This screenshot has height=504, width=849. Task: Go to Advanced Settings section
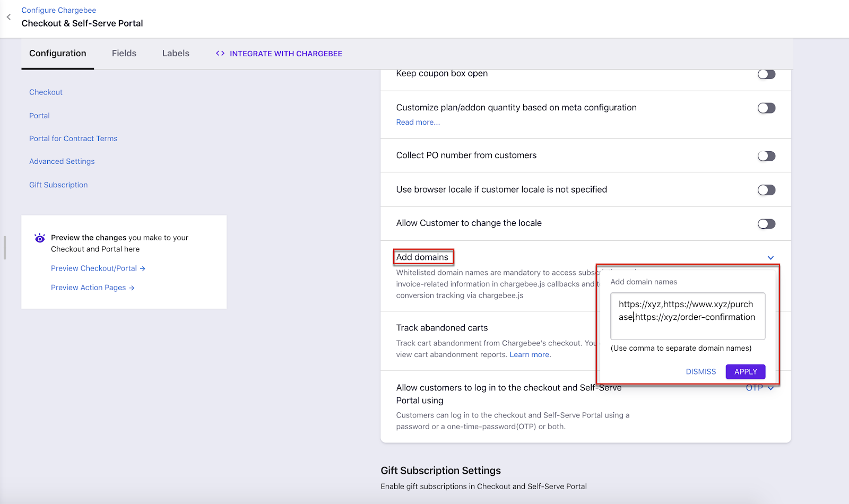[x=62, y=161]
